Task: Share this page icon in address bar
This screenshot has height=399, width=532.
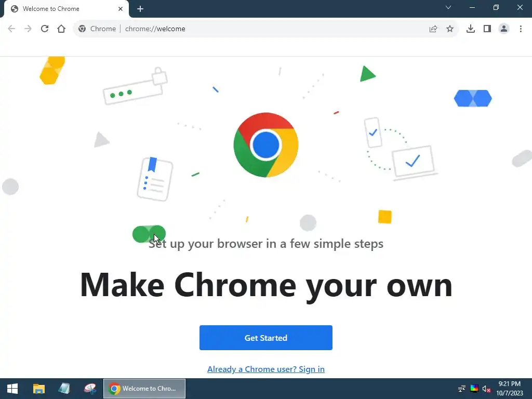Action: pos(433,29)
